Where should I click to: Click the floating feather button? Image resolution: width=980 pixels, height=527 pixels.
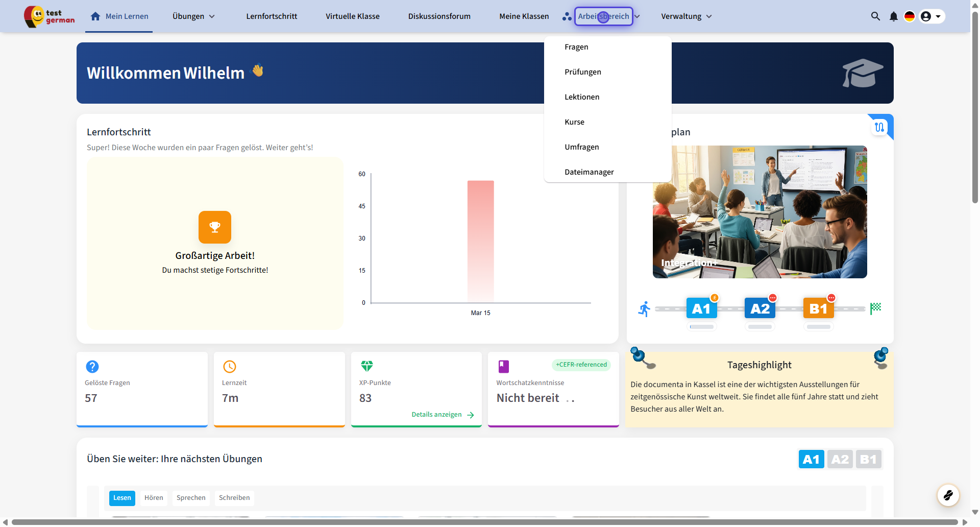948,495
